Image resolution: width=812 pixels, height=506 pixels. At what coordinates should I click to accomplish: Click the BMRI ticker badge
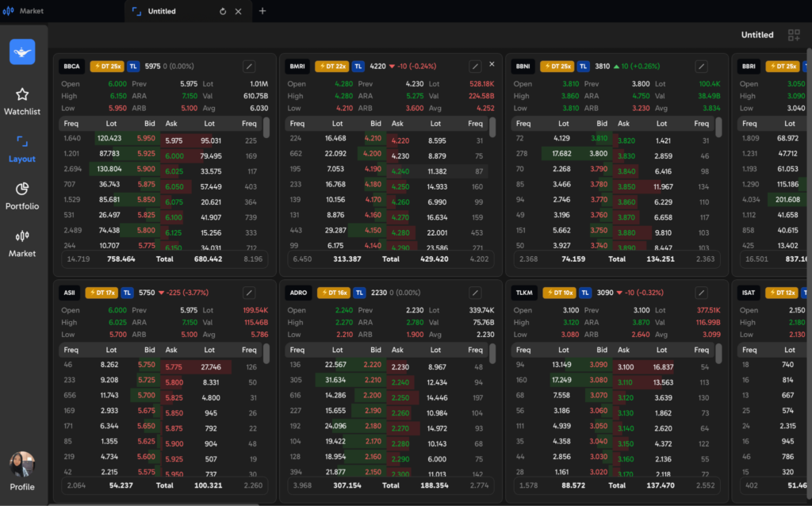pos(297,67)
